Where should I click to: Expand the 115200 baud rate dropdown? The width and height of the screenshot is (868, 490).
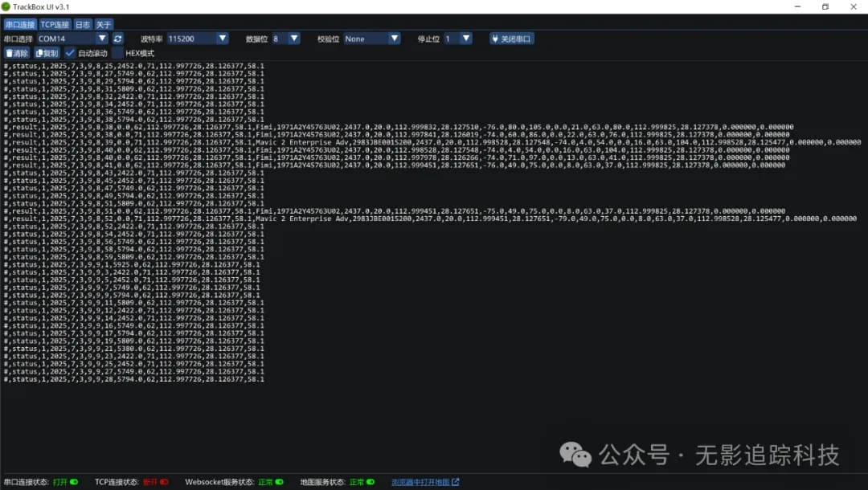(x=198, y=39)
